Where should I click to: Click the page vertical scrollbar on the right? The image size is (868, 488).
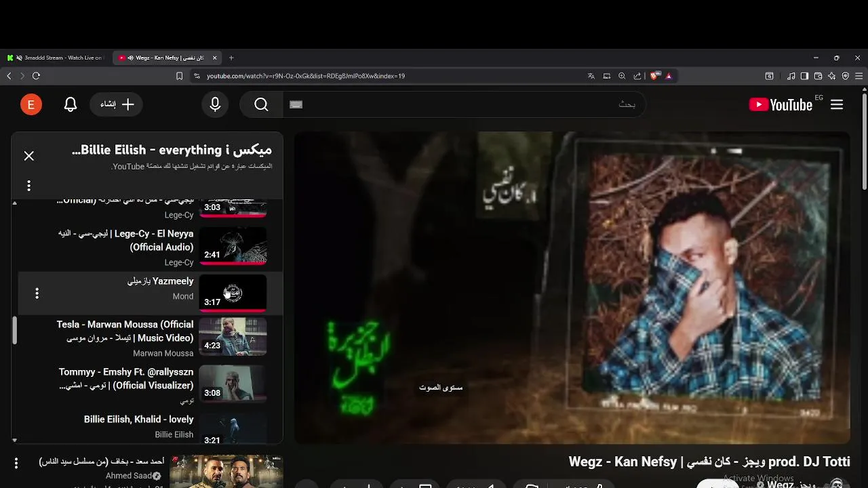click(864, 142)
